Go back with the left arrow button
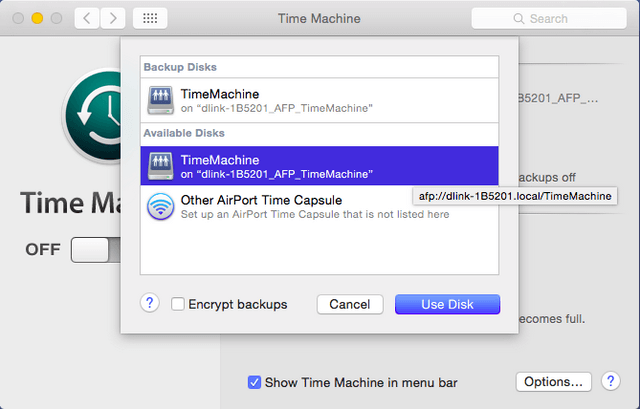 [87, 18]
